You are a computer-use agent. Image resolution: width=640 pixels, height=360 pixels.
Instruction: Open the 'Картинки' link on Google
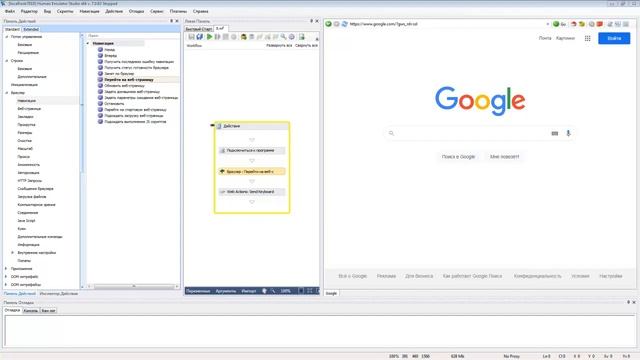(565, 38)
